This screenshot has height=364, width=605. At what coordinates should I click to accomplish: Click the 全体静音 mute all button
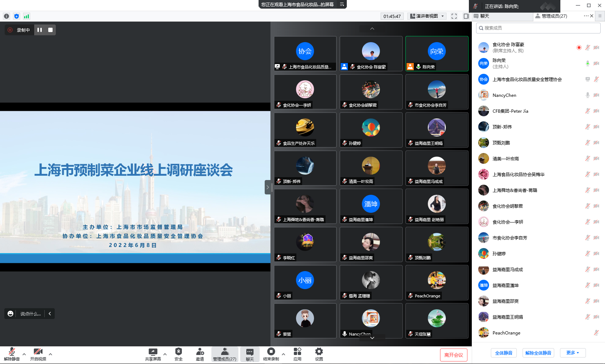coord(503,353)
